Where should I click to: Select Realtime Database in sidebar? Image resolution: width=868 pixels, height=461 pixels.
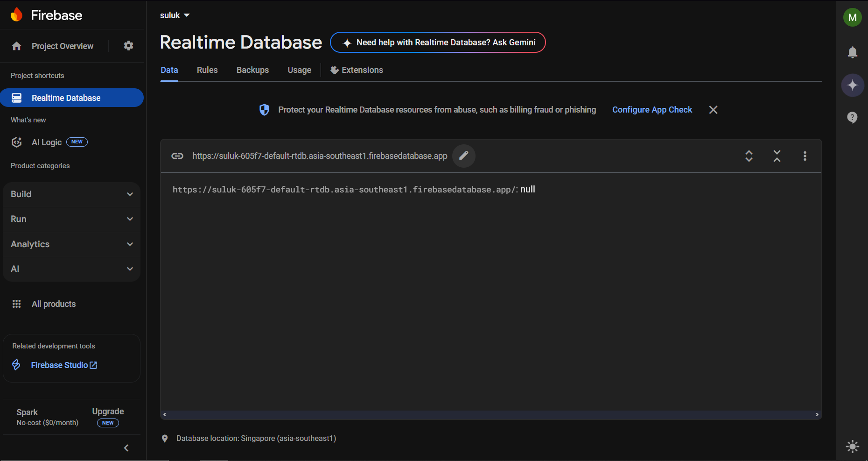tap(71, 98)
